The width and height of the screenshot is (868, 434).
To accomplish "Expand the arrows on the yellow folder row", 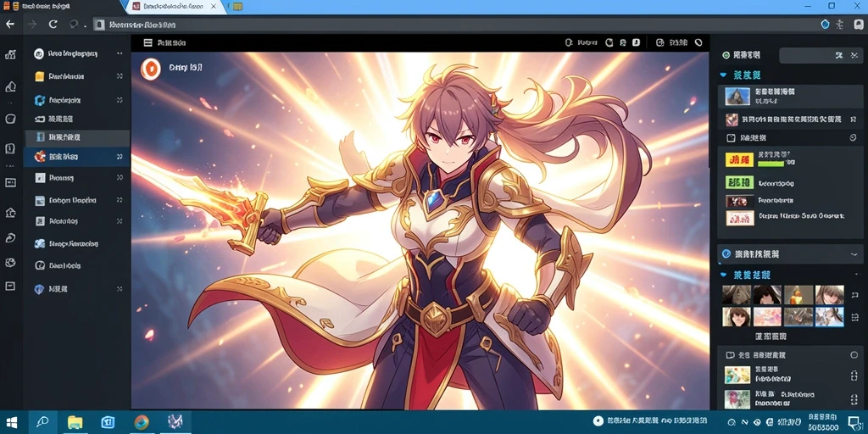I will point(120,76).
